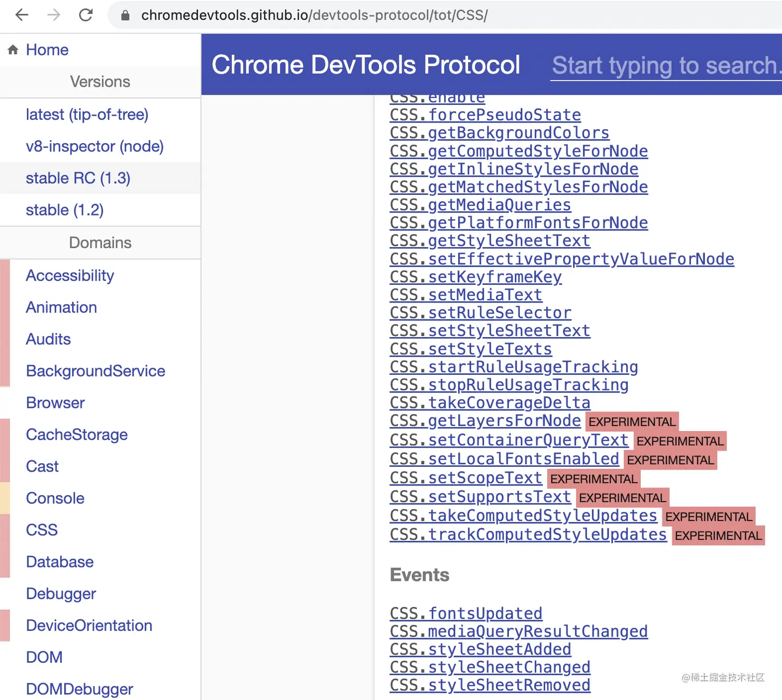Open CSS.getLayersForNode link
The image size is (782, 700).
coord(485,421)
